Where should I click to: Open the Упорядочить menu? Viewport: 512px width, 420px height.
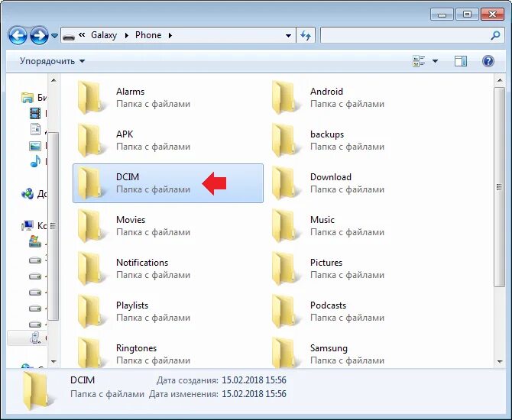(52, 61)
